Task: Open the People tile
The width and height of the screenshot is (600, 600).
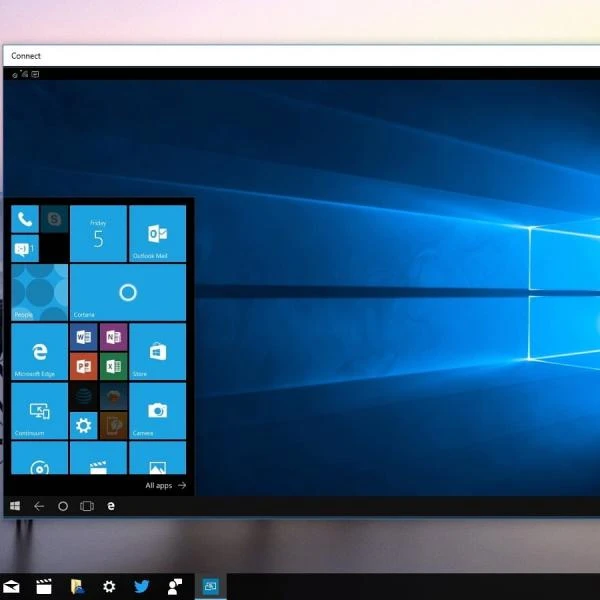Action: pos(40,292)
